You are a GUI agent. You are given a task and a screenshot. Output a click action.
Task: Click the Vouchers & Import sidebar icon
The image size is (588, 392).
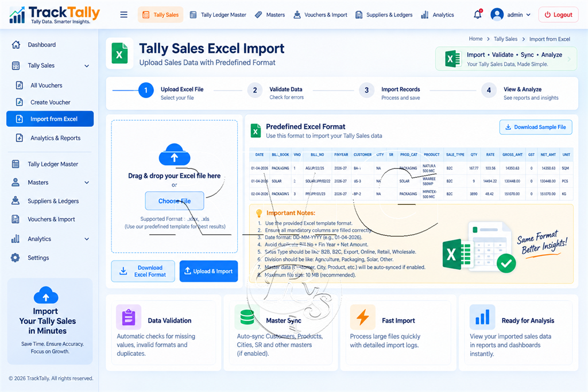[x=16, y=219]
